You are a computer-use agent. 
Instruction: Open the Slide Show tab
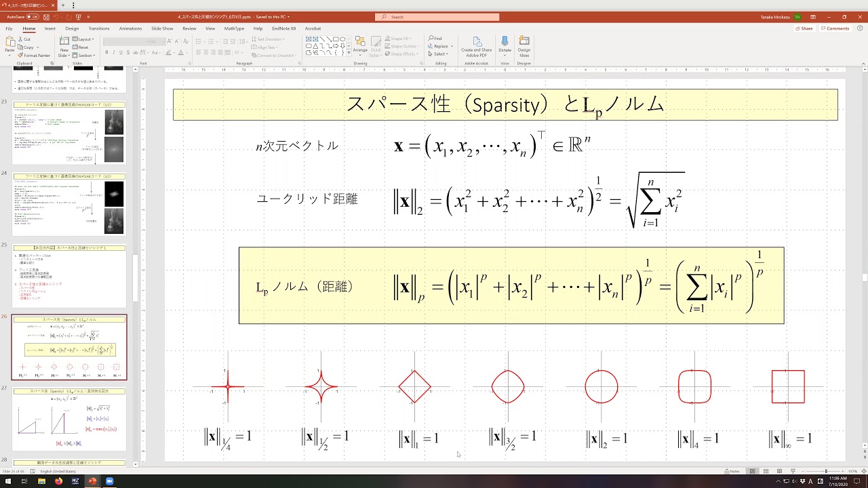[162, 28]
